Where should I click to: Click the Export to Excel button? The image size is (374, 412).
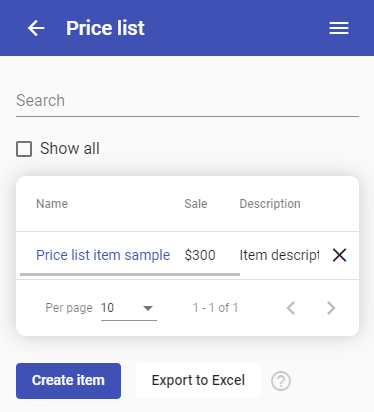point(198,381)
